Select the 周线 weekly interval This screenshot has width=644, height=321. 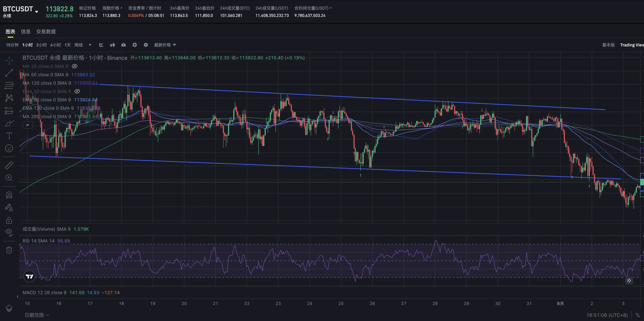coord(79,45)
